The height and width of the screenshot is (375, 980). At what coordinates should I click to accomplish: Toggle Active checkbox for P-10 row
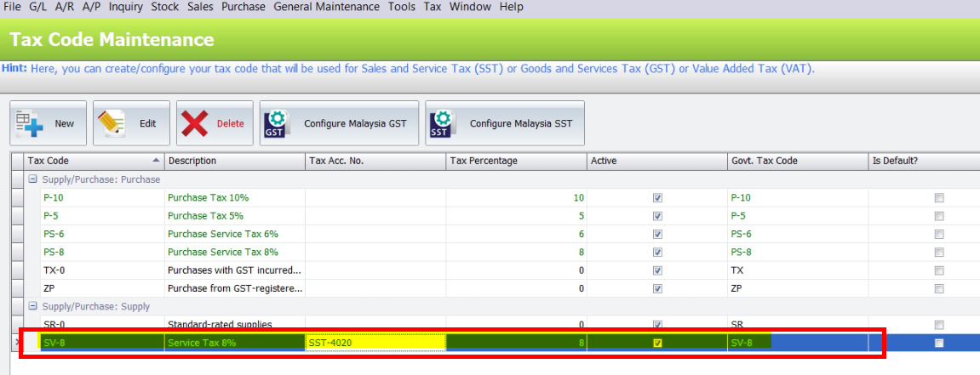(x=657, y=197)
